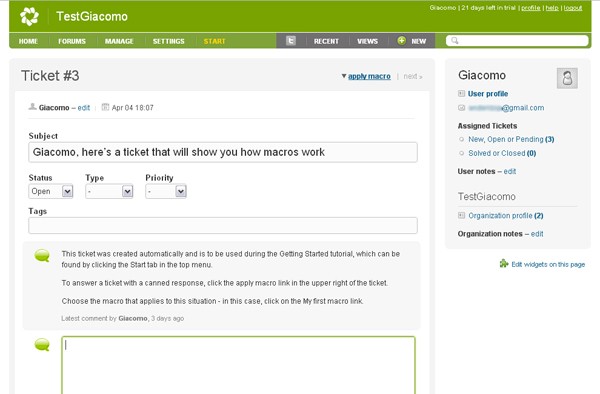Click the Zendesk logo icon
This screenshot has width=600, height=394.
29,16
